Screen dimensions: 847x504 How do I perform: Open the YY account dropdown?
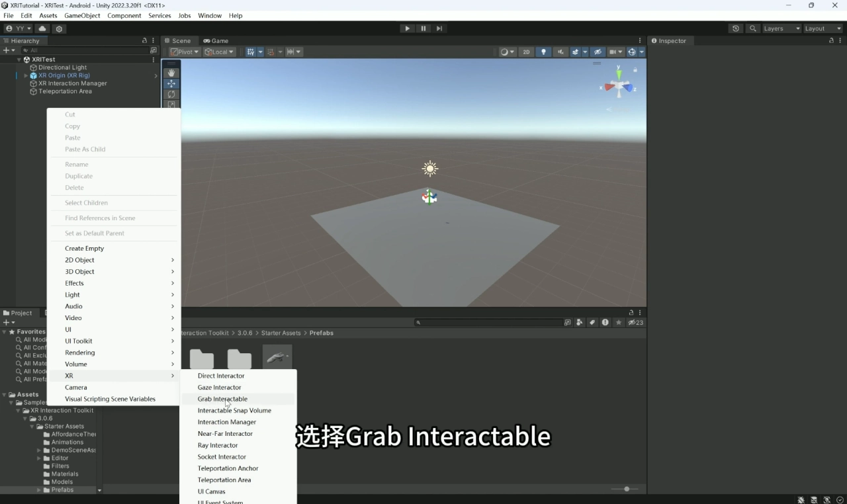(x=19, y=28)
